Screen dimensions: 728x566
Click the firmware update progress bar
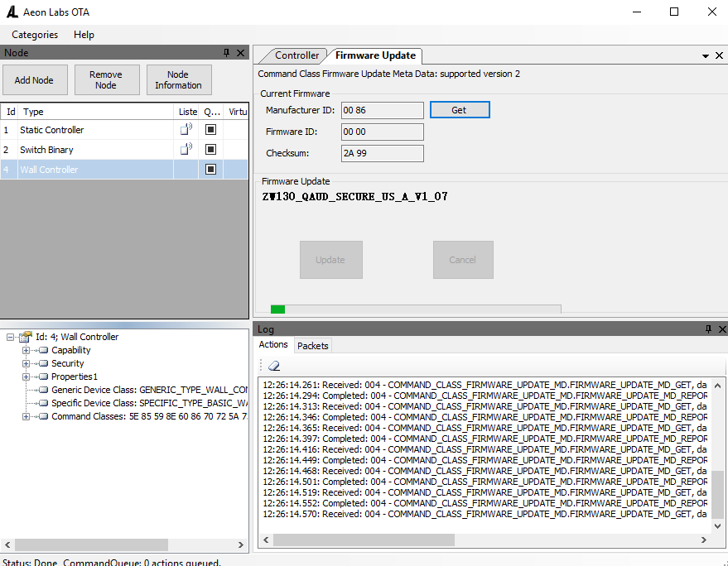[416, 309]
